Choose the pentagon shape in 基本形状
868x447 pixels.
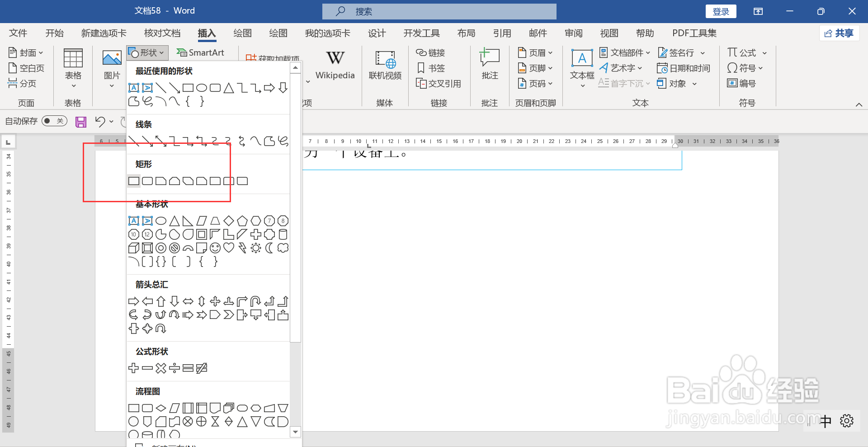click(x=242, y=221)
